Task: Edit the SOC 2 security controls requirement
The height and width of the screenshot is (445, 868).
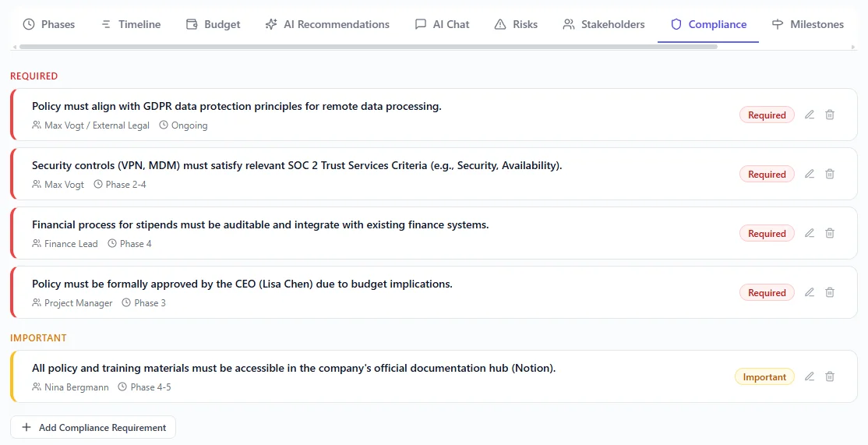Action: coord(810,174)
